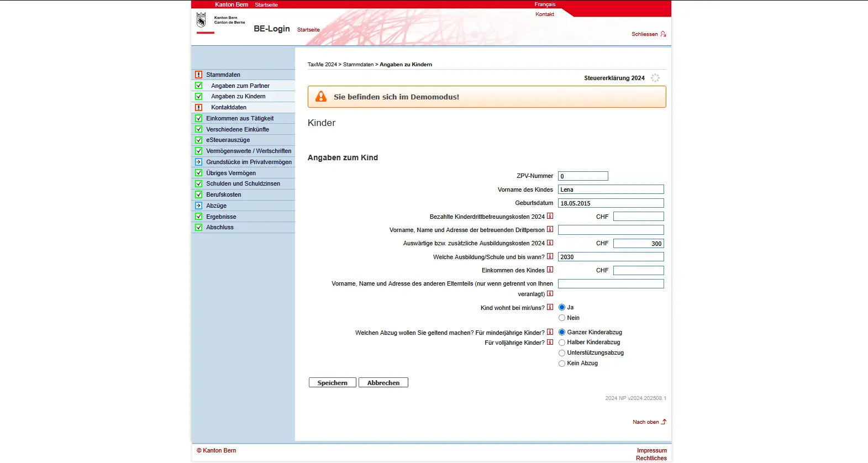
Task: Click the Nach oben arrow icon
Action: (664, 422)
